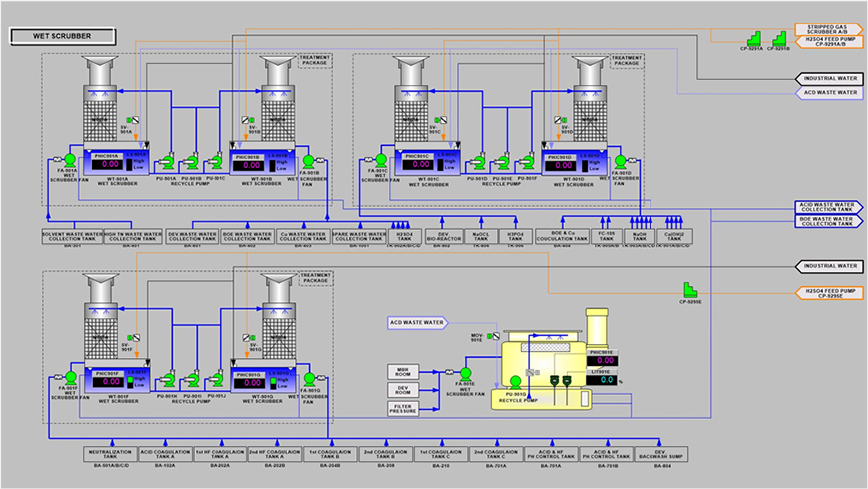Toggle solenoid valve SV-901A
Image resolution: width=868 pixels, height=489 pixels.
135,122
